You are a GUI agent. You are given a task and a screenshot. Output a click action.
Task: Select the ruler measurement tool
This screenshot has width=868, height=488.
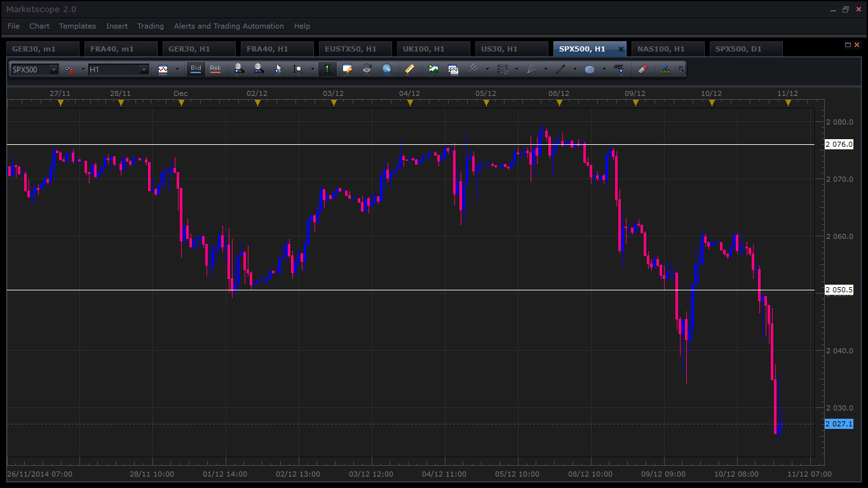[x=410, y=69]
